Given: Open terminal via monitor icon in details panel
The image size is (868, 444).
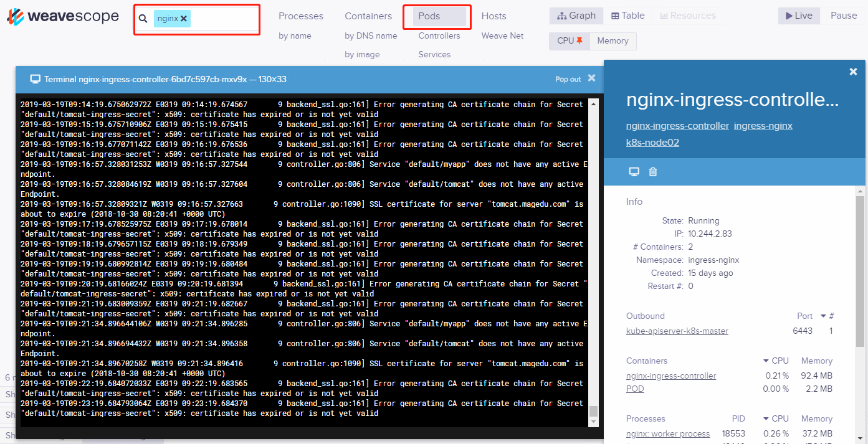Looking at the screenshot, I should [634, 172].
